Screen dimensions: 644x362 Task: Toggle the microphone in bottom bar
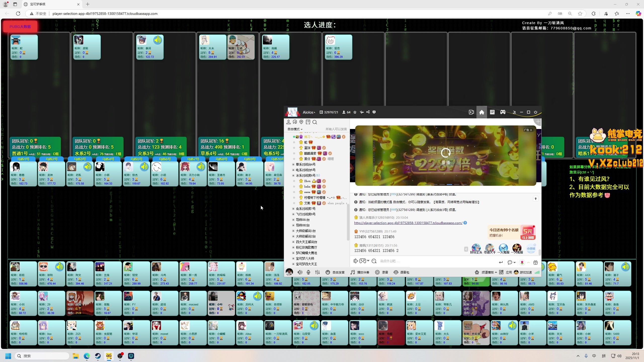(308, 272)
